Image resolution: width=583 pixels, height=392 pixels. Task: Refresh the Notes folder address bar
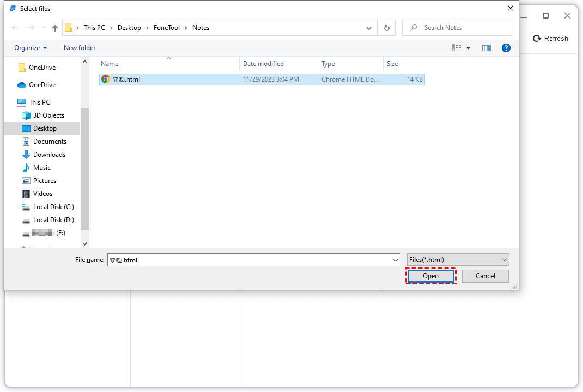[x=387, y=28]
